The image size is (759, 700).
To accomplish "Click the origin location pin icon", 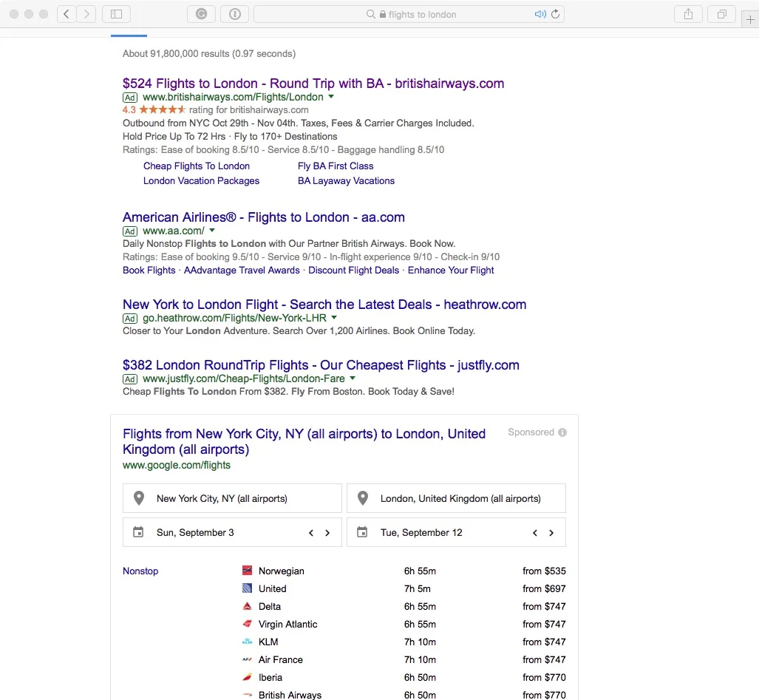I will (139, 498).
